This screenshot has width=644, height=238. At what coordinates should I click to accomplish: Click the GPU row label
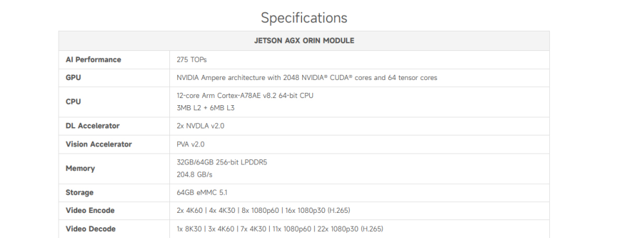pos(73,77)
